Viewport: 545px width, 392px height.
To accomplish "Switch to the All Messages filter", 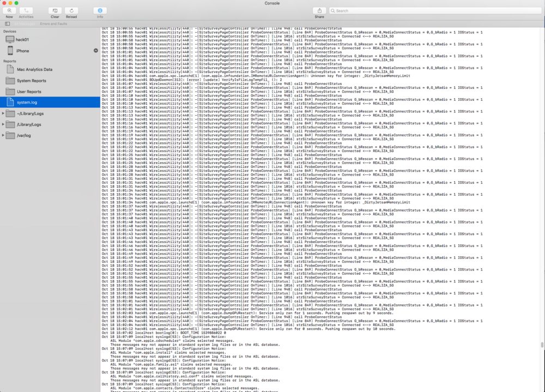I will click(25, 23).
